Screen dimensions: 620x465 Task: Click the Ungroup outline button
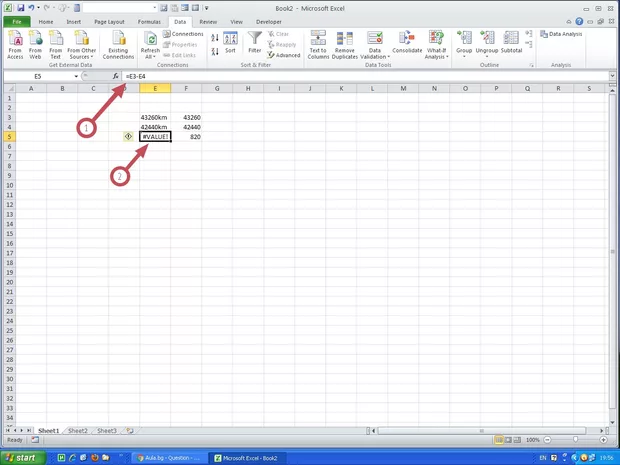[x=487, y=44]
